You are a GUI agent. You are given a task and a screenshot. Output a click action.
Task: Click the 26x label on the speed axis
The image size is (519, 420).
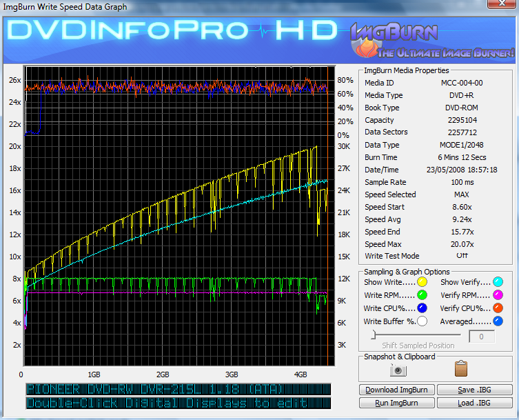15,80
